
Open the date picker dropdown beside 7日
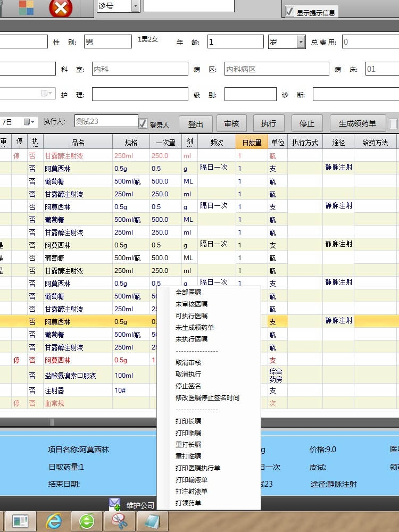click(29, 122)
